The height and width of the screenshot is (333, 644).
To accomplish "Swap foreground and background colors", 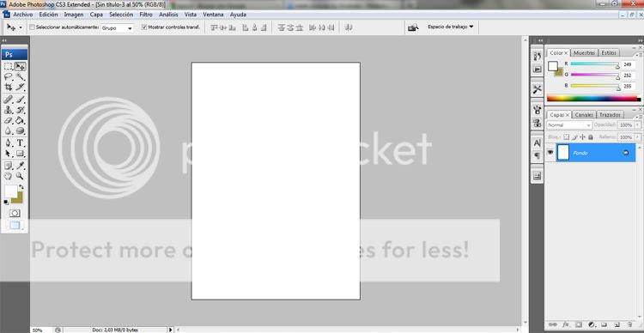I will [21, 187].
